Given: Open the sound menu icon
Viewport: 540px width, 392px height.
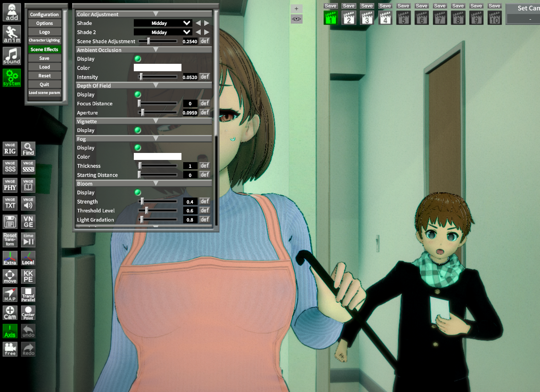Looking at the screenshot, I should point(12,56).
